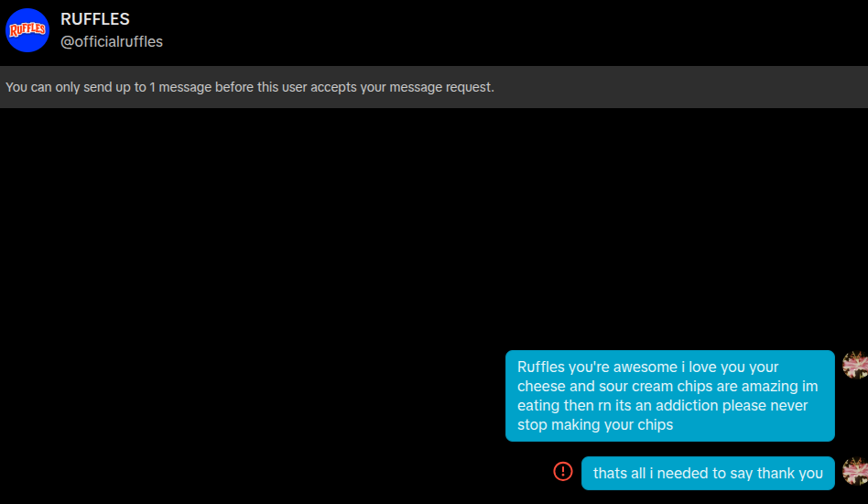
Task: Click "You can only send" notice text
Action: [x=60, y=87]
